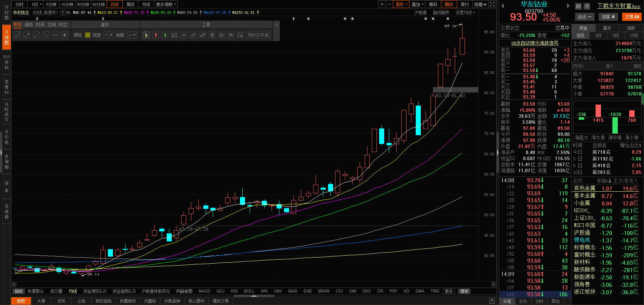This screenshot has height=305, width=644.
Task: Click the drawing screenshot tool icon
Action: pos(240,35)
